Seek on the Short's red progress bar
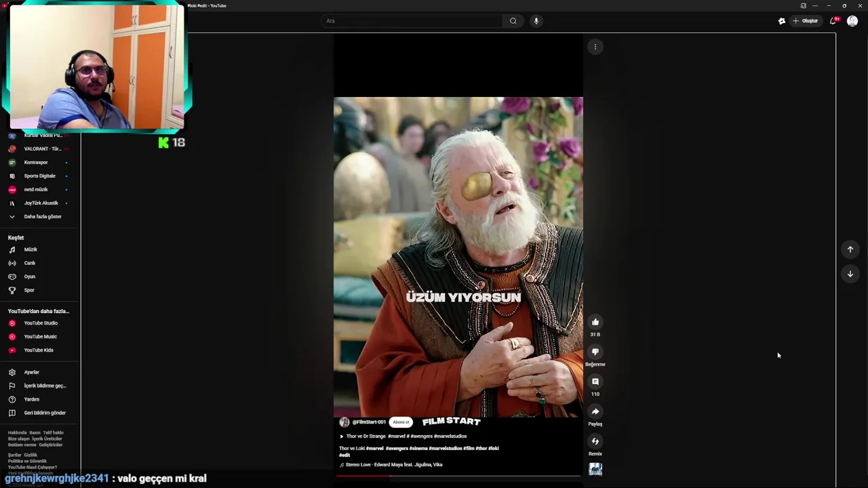Image resolution: width=868 pixels, height=488 pixels. click(x=458, y=476)
